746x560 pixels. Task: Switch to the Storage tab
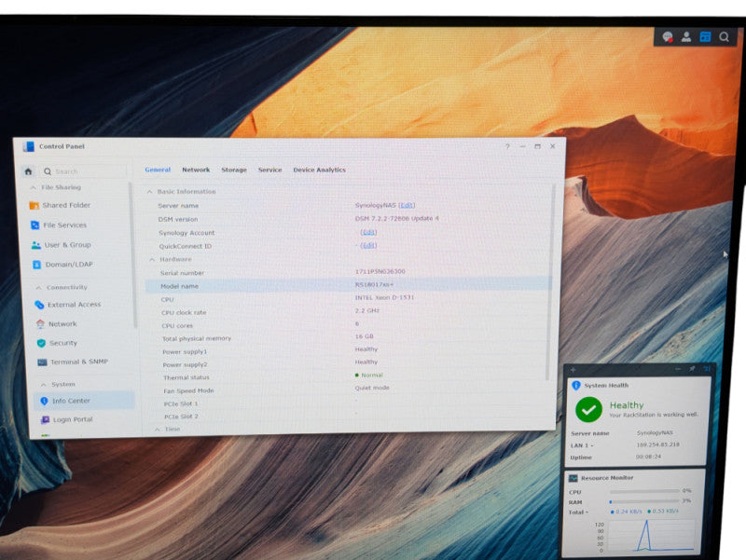click(234, 170)
